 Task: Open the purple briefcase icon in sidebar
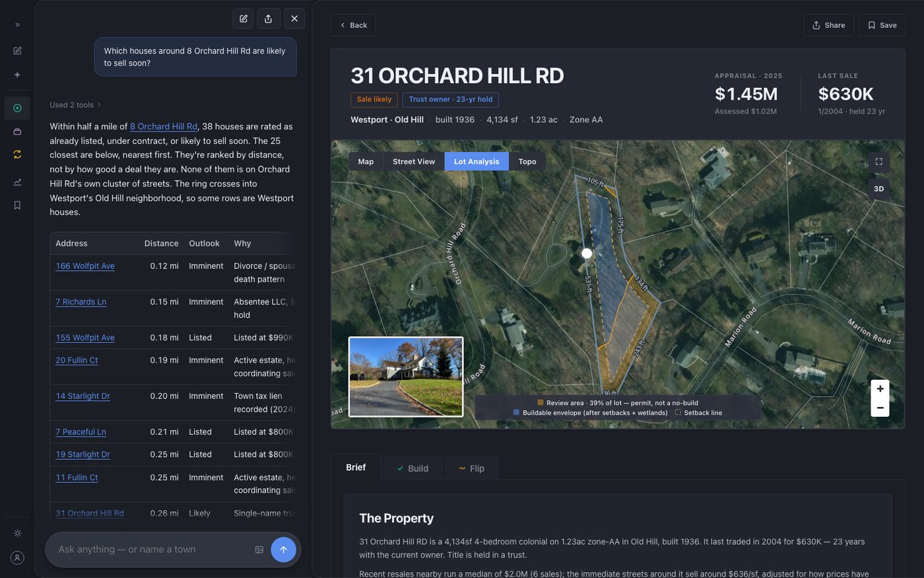[x=17, y=131]
